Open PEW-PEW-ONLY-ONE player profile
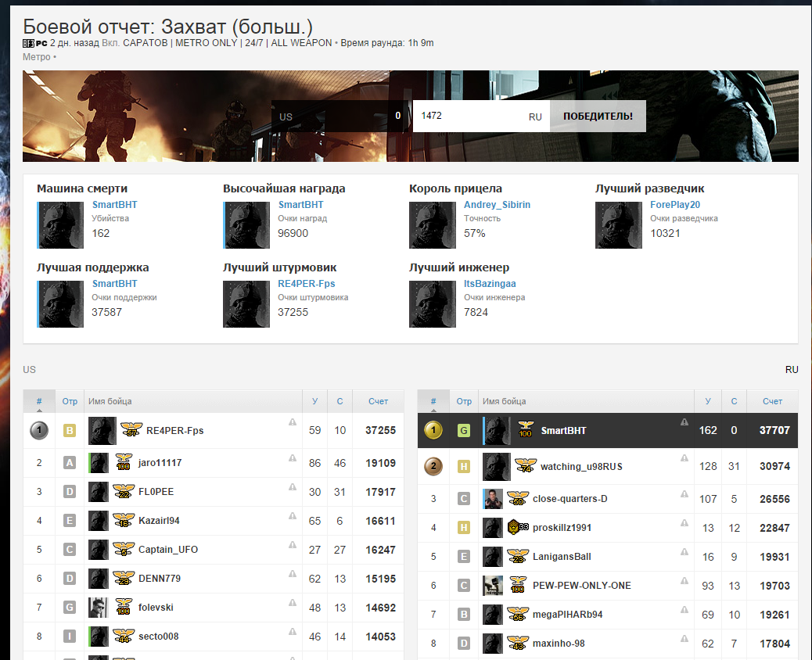The height and width of the screenshot is (660, 812). pyautogui.click(x=581, y=586)
